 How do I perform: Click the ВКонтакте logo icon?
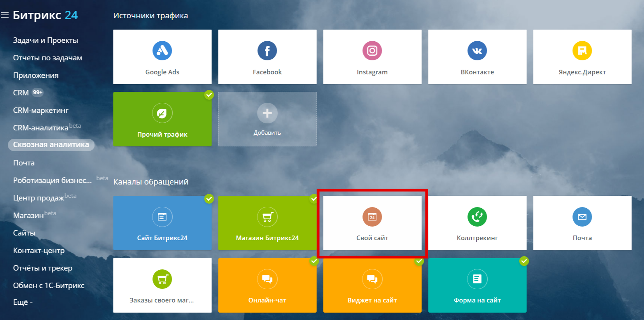click(477, 51)
